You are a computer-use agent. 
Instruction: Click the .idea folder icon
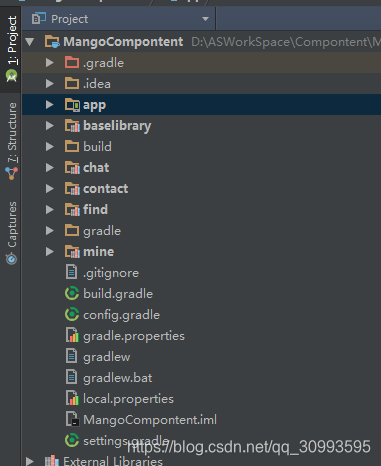pos(72,83)
